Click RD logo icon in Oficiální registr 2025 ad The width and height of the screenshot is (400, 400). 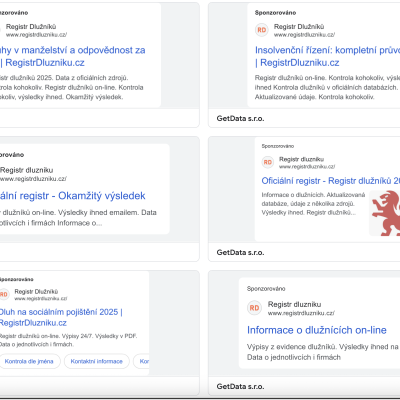(x=268, y=162)
